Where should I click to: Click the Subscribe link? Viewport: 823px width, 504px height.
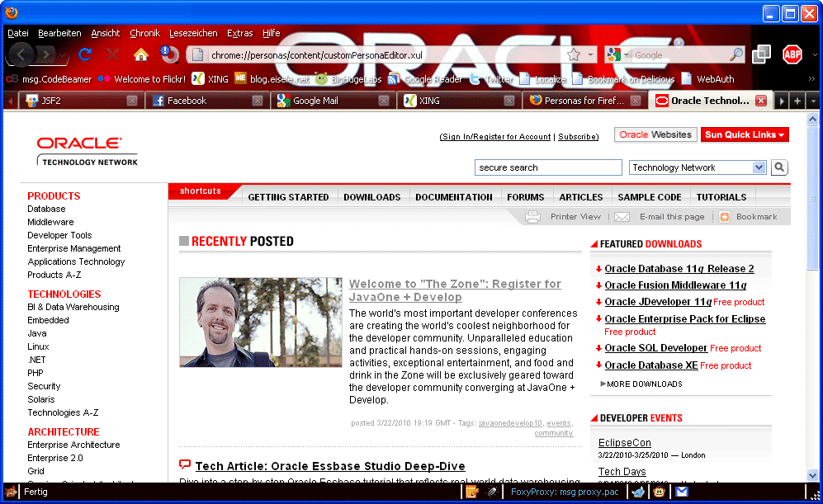pyautogui.click(x=578, y=137)
